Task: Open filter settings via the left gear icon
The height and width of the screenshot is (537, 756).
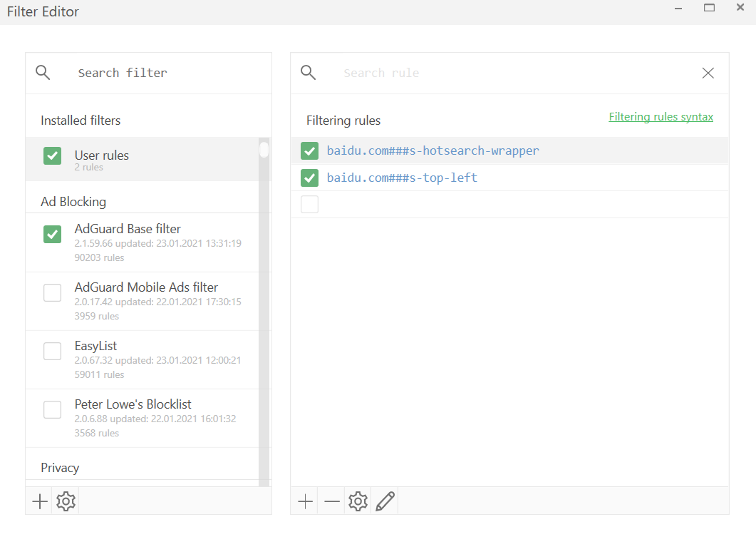Action: point(66,501)
